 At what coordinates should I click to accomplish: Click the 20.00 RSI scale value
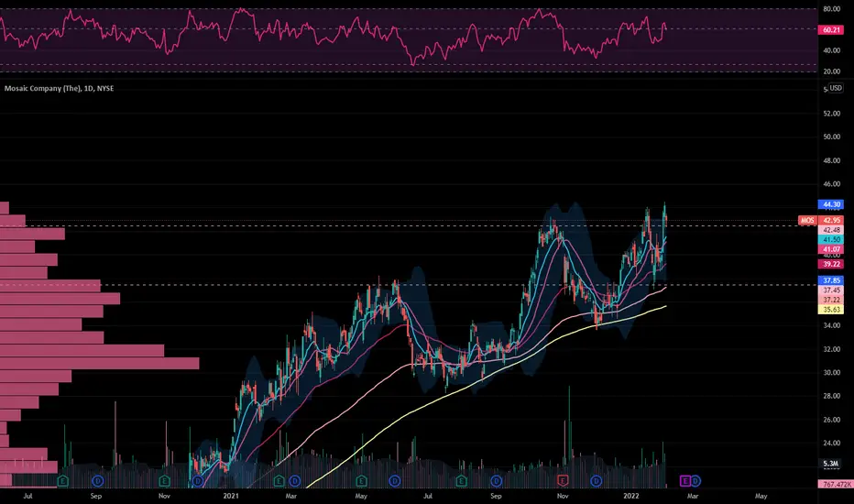tap(832, 71)
